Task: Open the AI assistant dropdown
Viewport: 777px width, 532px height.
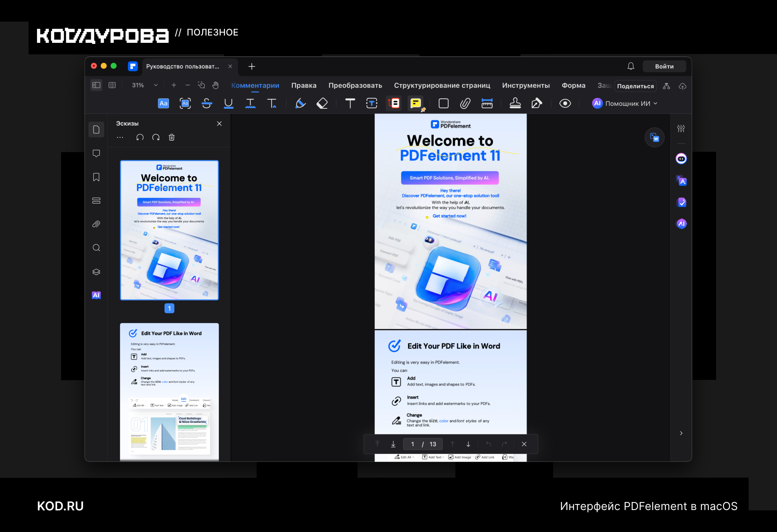Action: pyautogui.click(x=625, y=104)
